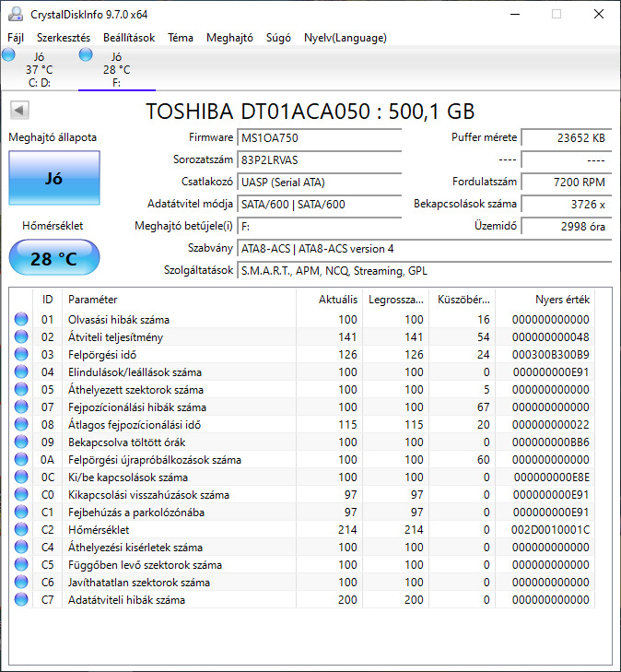This screenshot has height=672, width=621.
Task: Click status orb for Felpörgési idő
Action: point(21,354)
